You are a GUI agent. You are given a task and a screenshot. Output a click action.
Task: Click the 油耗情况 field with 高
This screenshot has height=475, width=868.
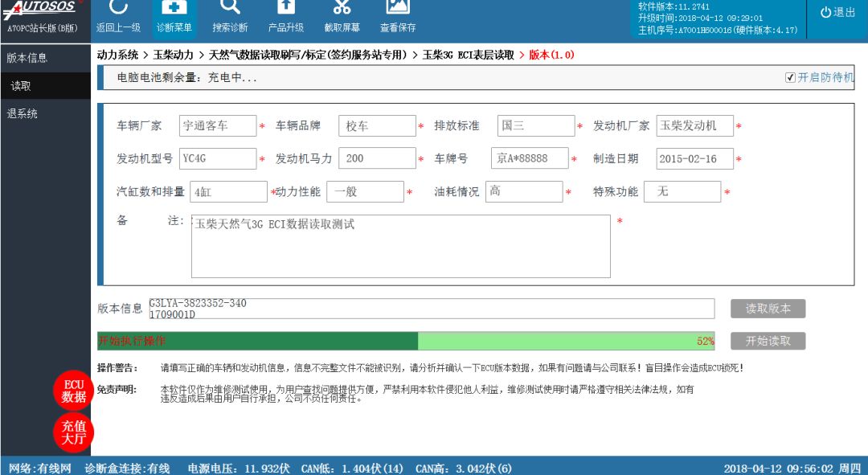point(524,191)
